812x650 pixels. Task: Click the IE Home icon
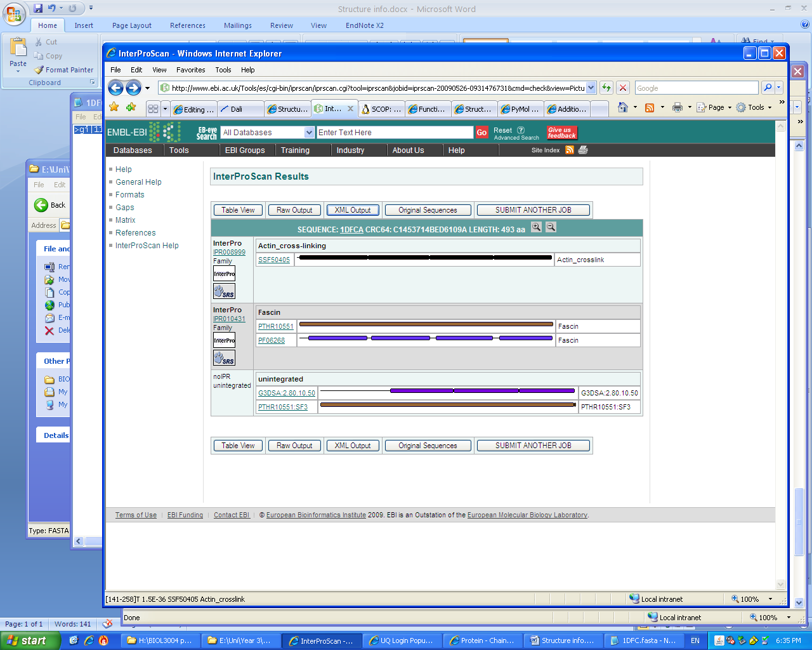(623, 107)
